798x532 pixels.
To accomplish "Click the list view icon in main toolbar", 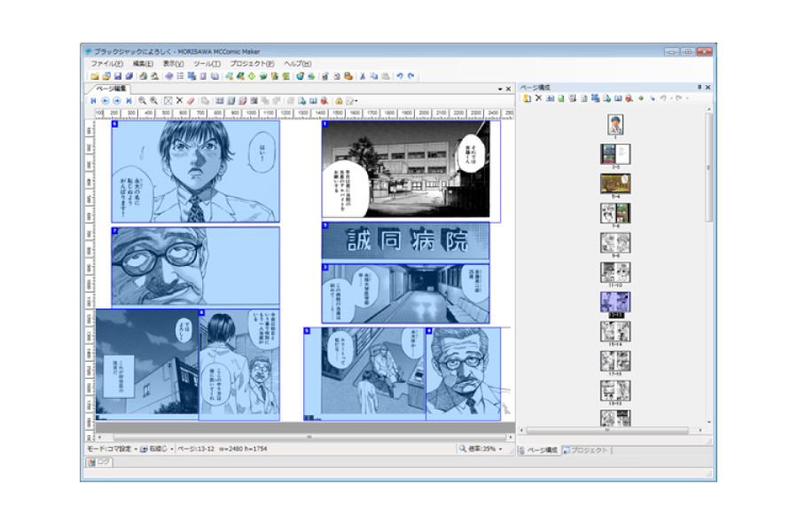I will coord(180,76).
